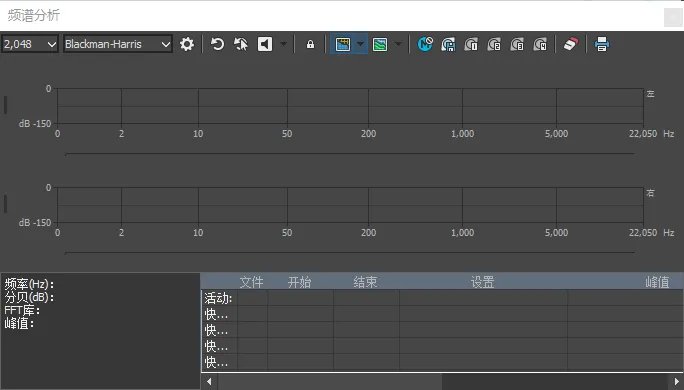Select the green sonogram display icon
The image size is (684, 390).
click(x=380, y=44)
